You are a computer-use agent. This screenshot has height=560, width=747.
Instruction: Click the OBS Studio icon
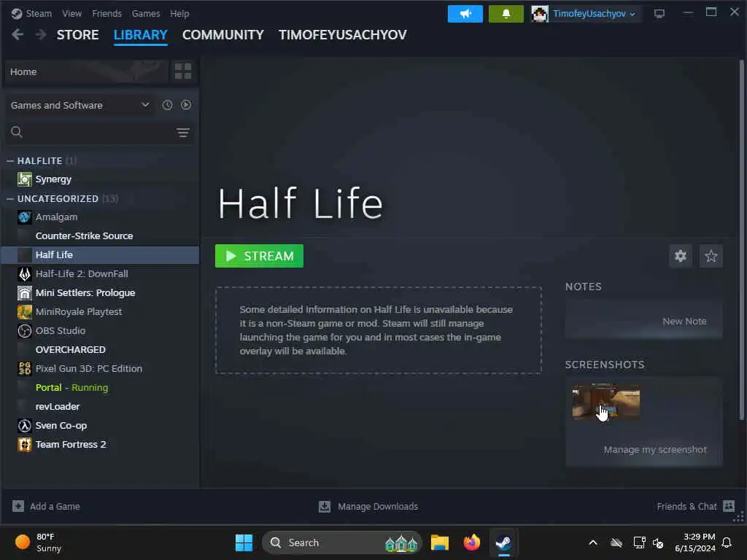click(24, 330)
